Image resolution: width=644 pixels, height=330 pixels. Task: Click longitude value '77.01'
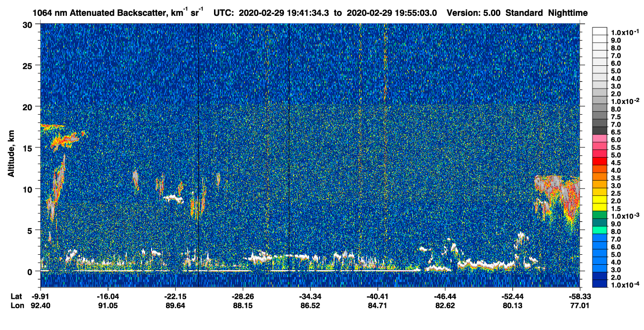(x=580, y=305)
